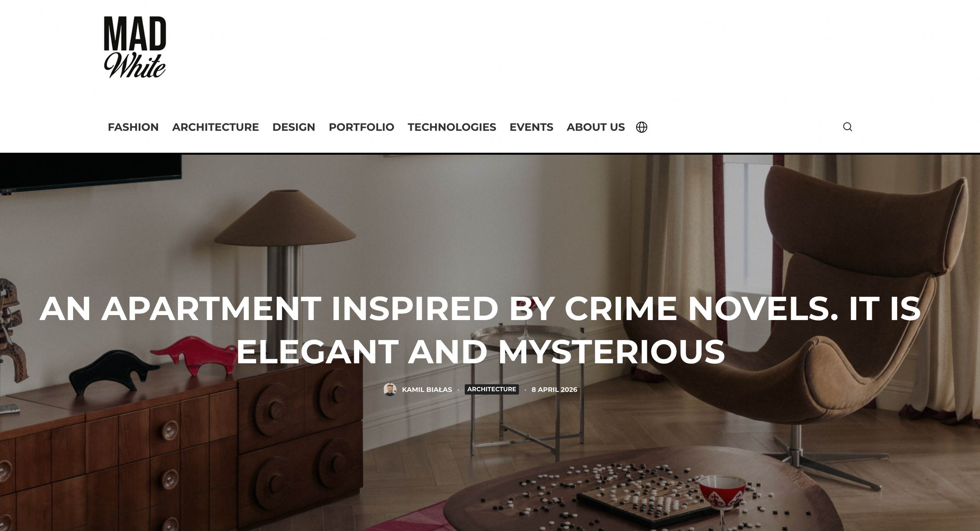Viewport: 980px width, 531px height.
Task: Select Portfolio in the navigation bar
Action: point(361,127)
